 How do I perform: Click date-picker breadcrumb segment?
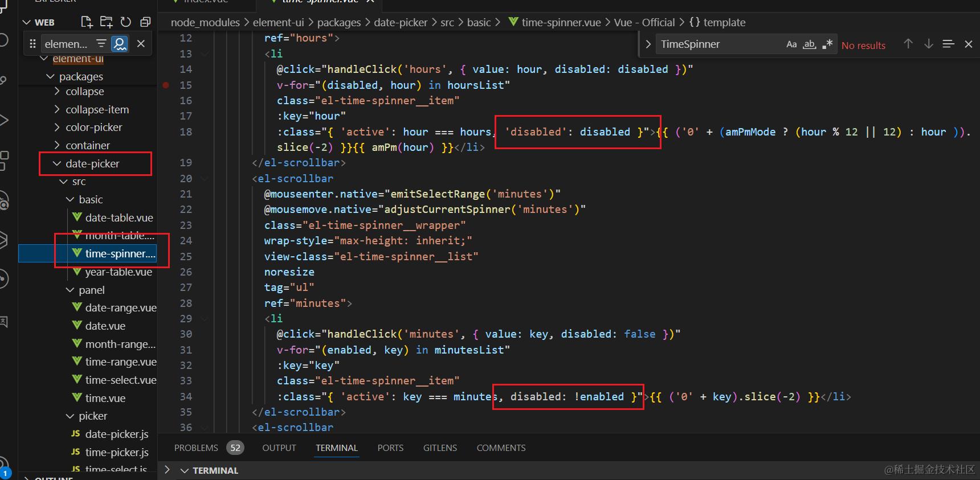(x=401, y=22)
